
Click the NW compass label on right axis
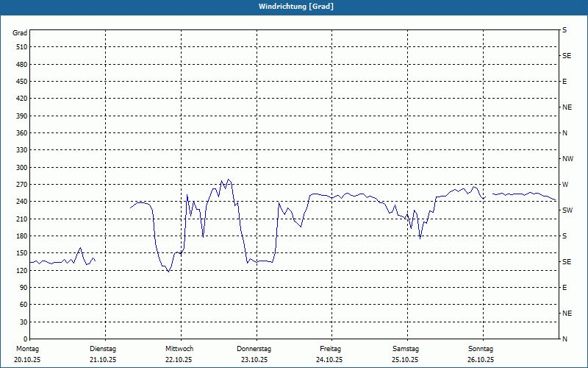click(567, 159)
